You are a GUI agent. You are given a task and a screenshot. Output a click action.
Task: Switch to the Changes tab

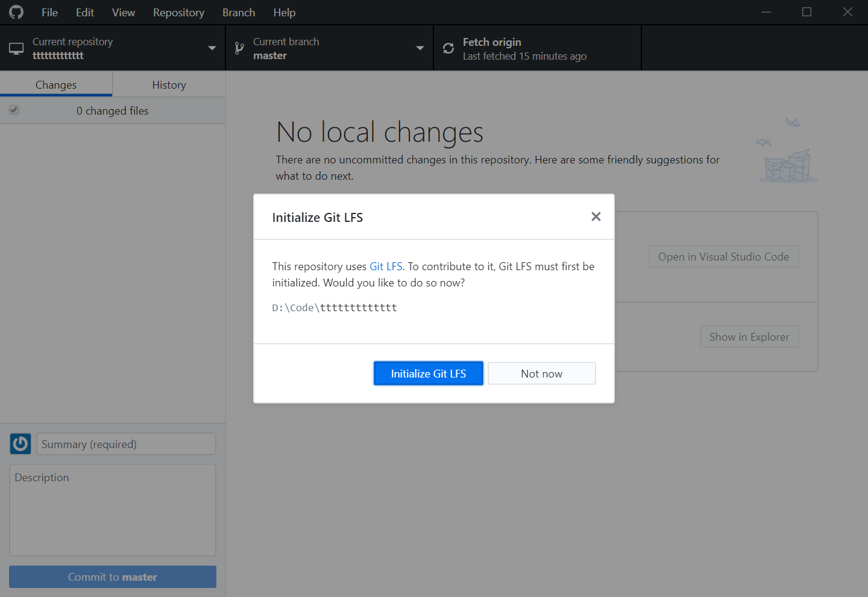(56, 84)
